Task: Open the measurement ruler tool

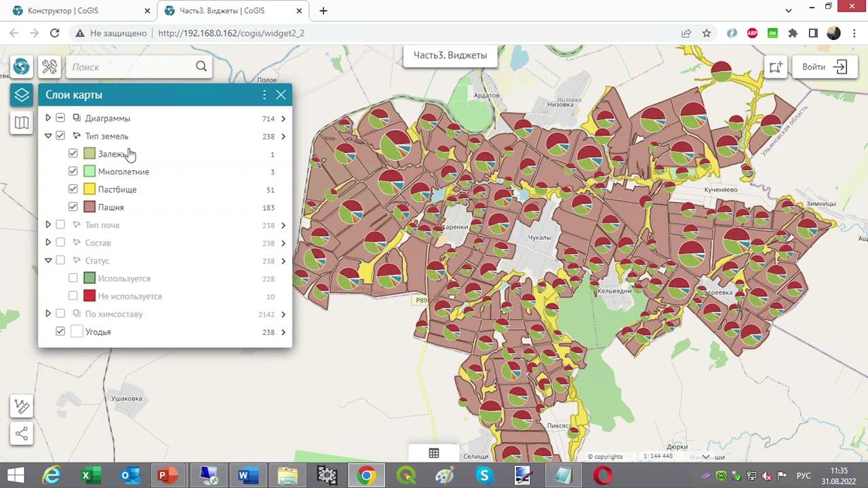Action: (22, 406)
